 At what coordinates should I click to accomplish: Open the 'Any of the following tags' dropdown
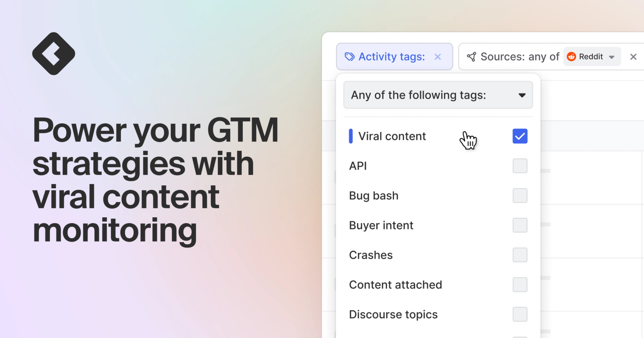coord(438,95)
